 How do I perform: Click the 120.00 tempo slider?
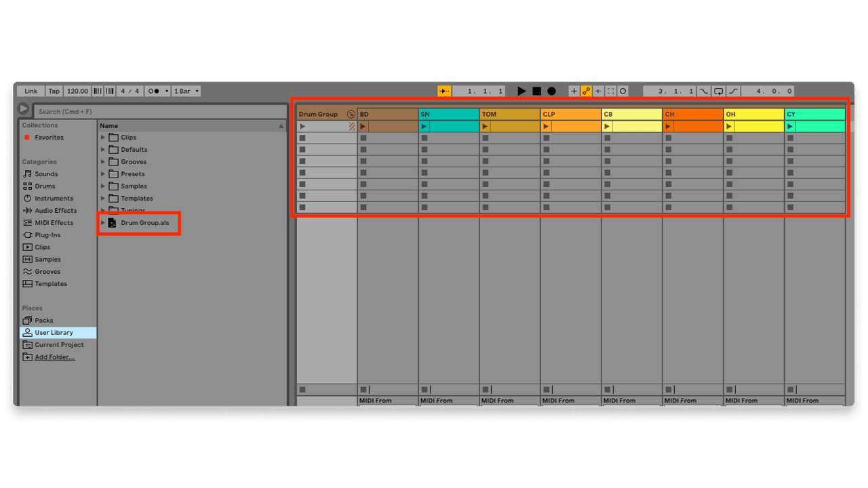click(77, 91)
